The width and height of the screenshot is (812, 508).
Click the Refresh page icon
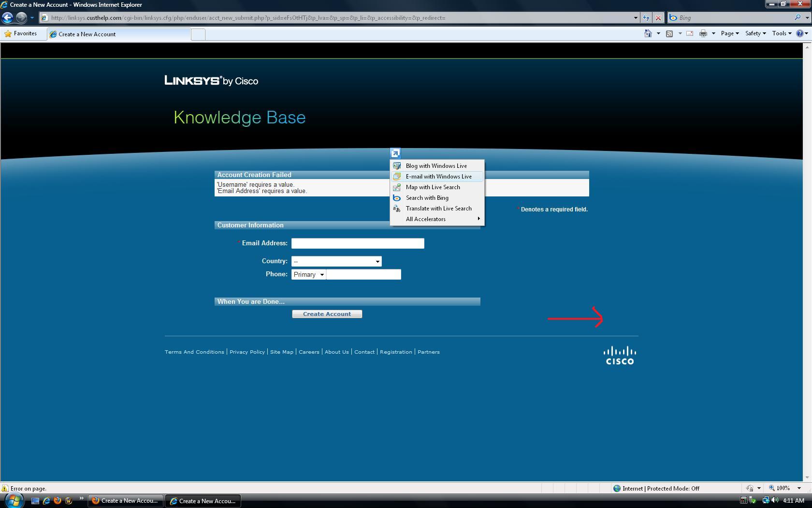(646, 18)
